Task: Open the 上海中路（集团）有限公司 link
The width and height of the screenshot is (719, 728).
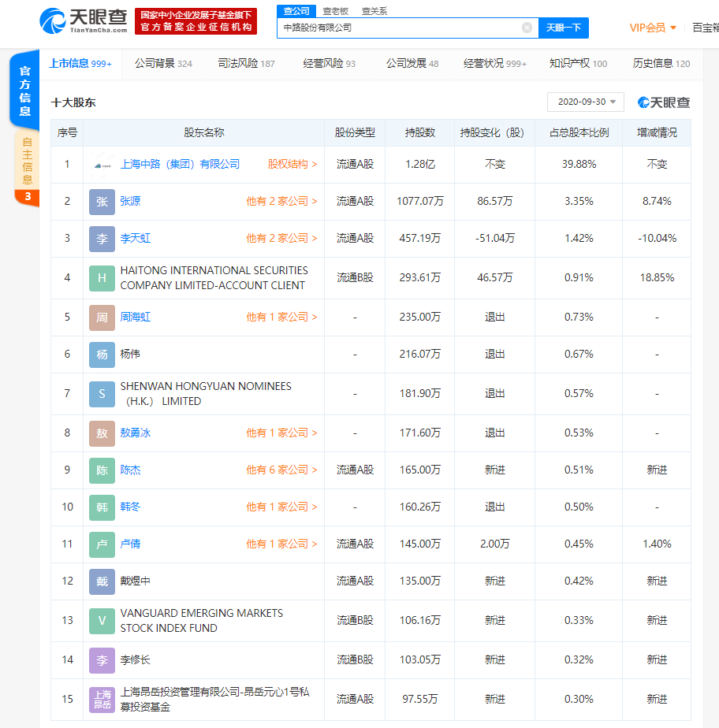Action: (x=181, y=165)
